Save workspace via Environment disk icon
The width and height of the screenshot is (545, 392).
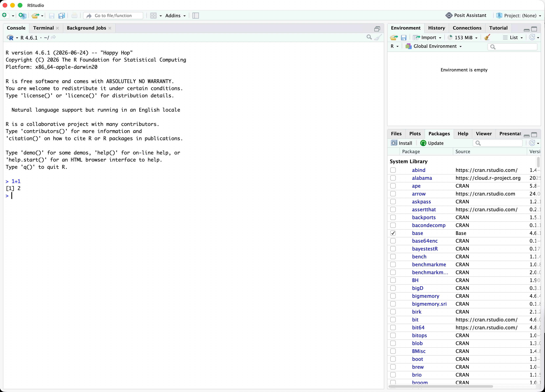[x=403, y=37]
